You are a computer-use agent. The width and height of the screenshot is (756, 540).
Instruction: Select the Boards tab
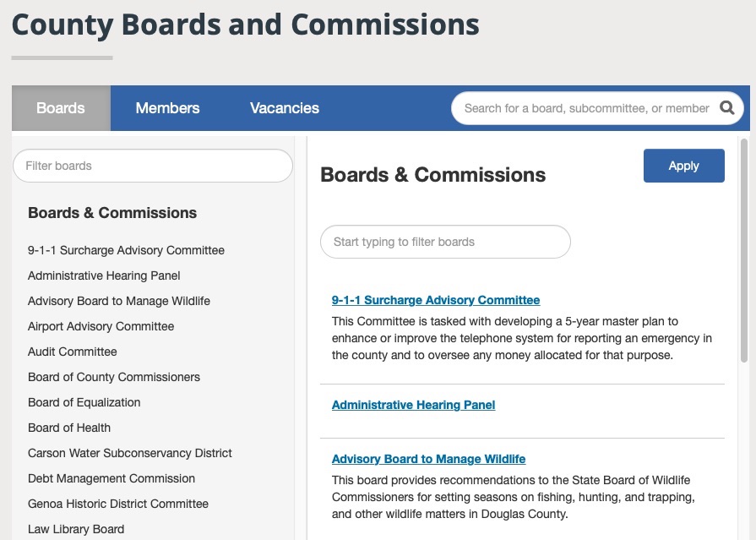coord(61,108)
